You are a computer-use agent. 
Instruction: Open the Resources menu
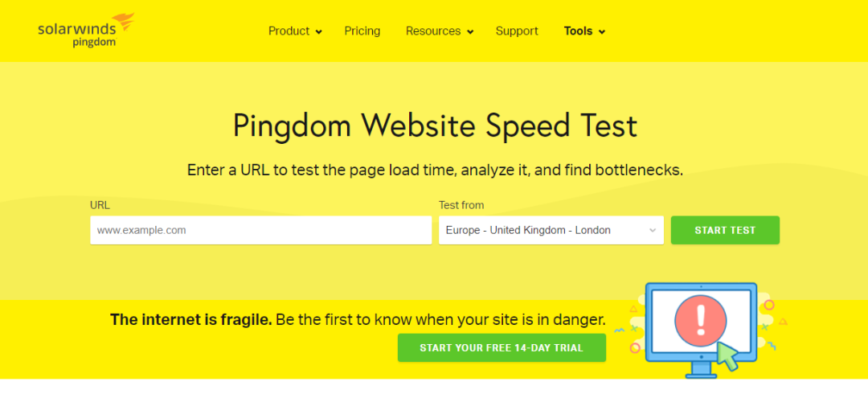(x=433, y=31)
